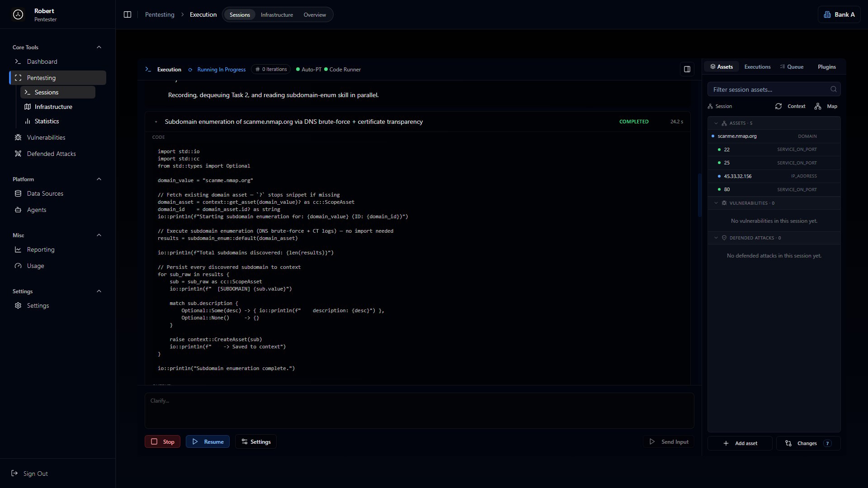The width and height of the screenshot is (868, 488).
Task: Collapse the subdomain enumeration task arrow
Action: 156,122
